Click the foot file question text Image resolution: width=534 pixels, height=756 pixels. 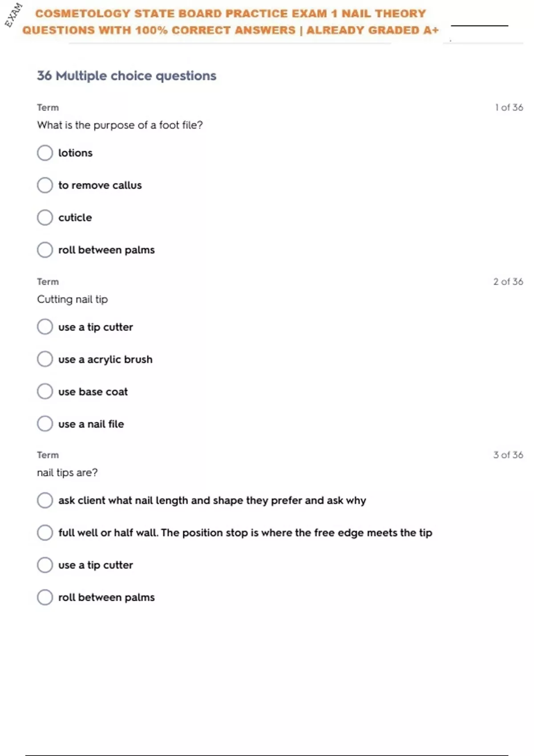pyautogui.click(x=120, y=125)
